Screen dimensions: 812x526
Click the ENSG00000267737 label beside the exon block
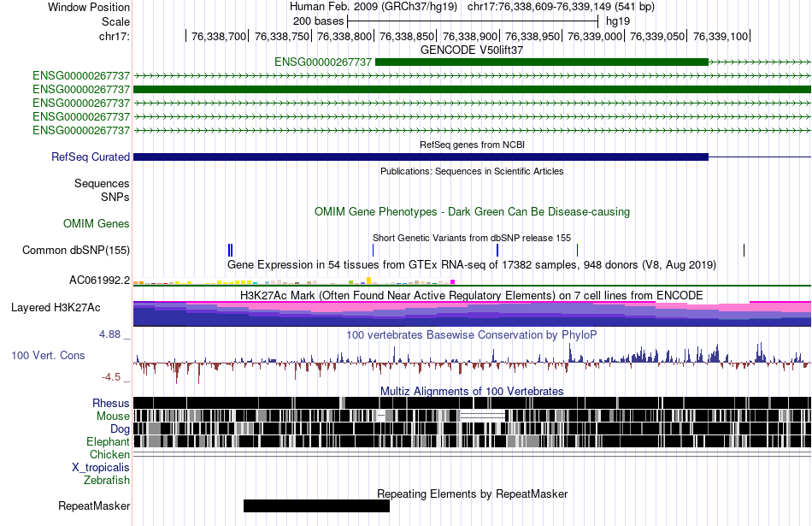coord(323,62)
